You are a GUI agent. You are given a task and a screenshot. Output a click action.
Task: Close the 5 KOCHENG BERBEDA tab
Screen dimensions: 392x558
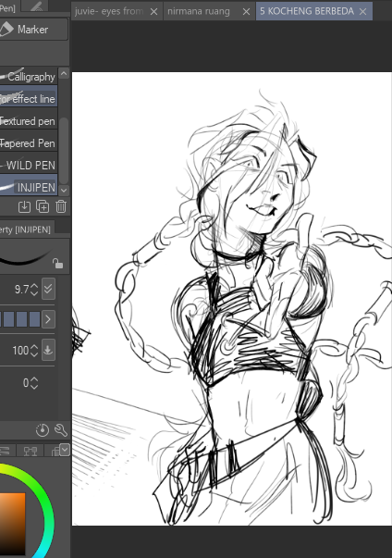pos(362,12)
